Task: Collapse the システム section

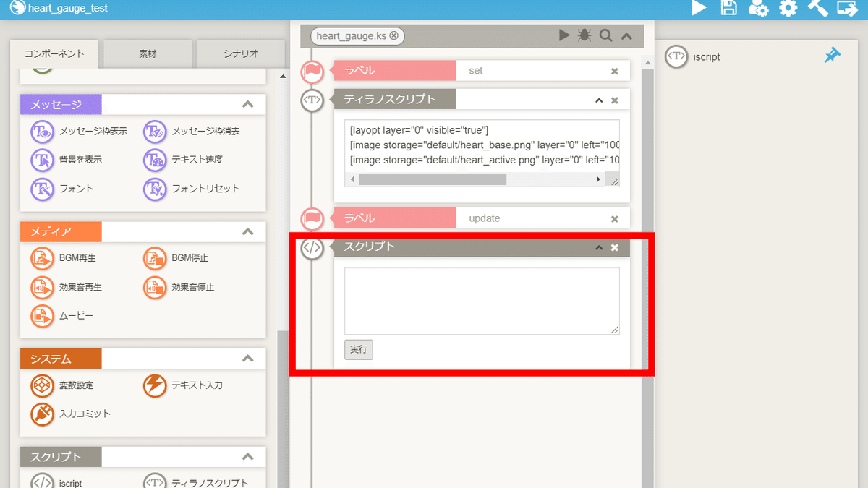Action: tap(248, 359)
